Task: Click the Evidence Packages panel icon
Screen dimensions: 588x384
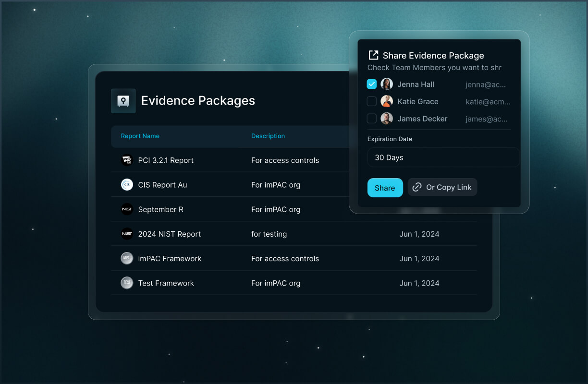Action: (x=123, y=101)
